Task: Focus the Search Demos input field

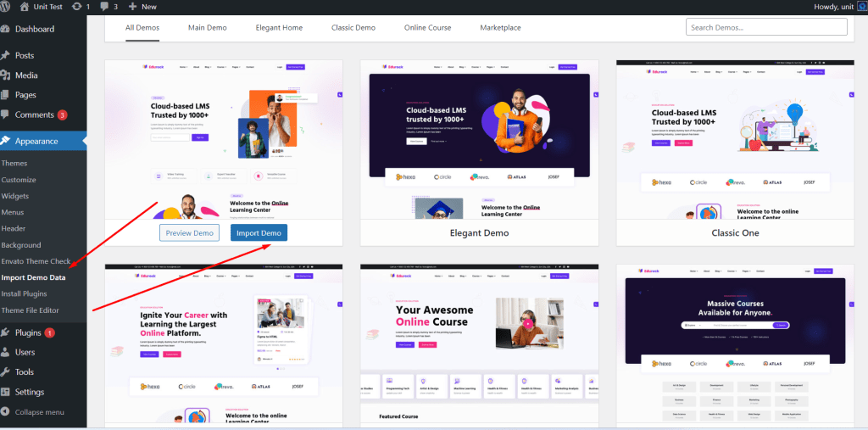Action: [766, 27]
